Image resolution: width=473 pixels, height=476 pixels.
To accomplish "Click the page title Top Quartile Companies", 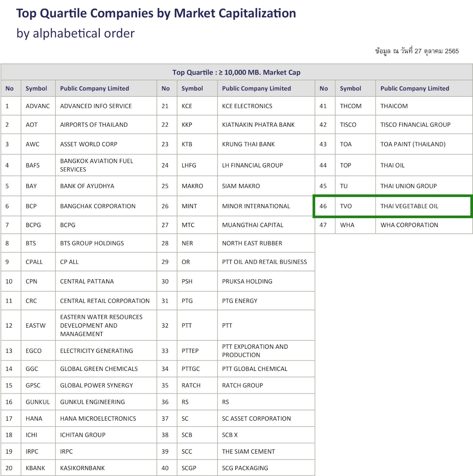I will (x=156, y=13).
